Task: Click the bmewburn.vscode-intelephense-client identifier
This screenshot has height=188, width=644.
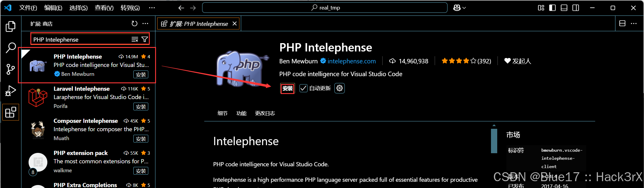Action: coord(562,158)
